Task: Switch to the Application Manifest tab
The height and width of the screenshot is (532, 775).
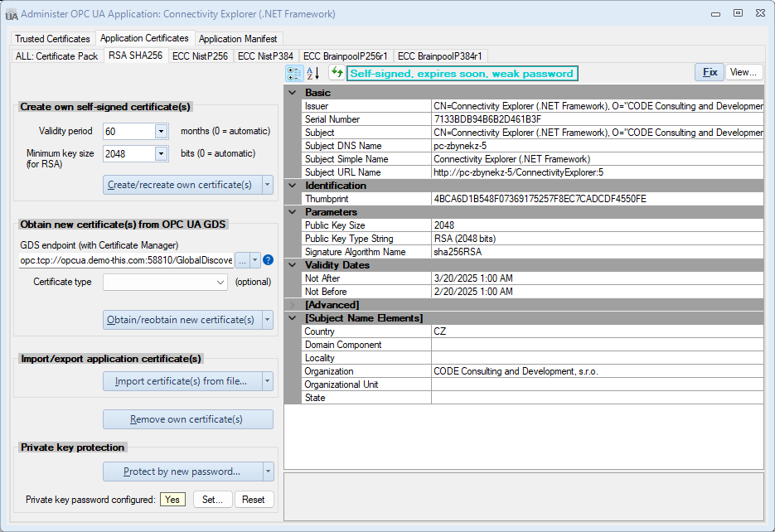Action: coord(239,38)
